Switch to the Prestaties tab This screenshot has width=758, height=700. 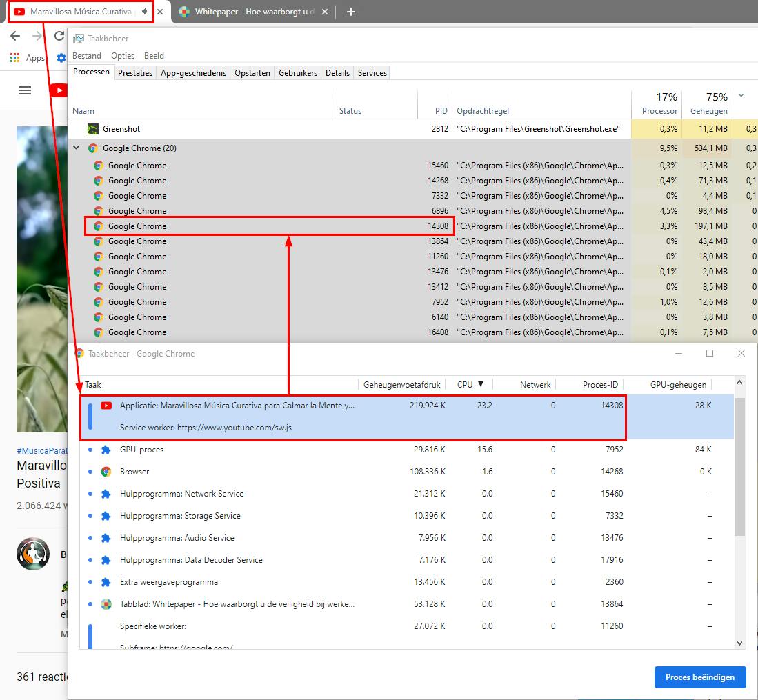[135, 73]
